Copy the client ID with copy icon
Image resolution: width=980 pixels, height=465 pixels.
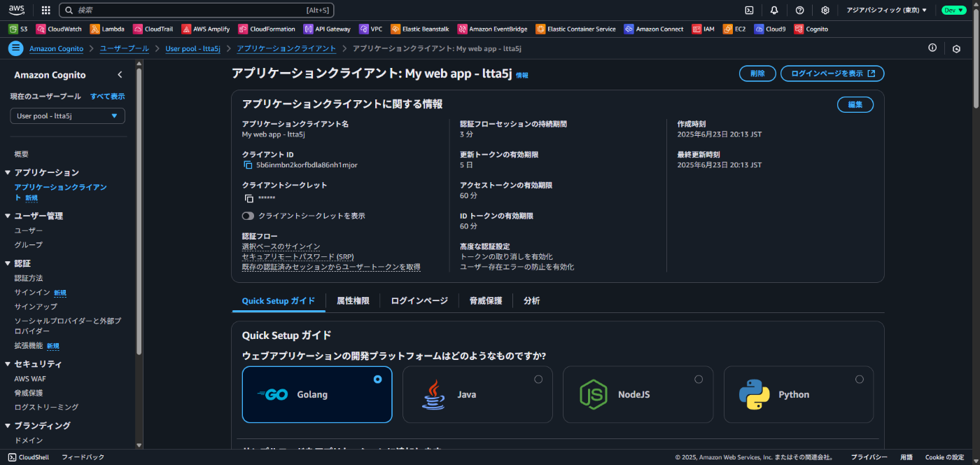247,165
